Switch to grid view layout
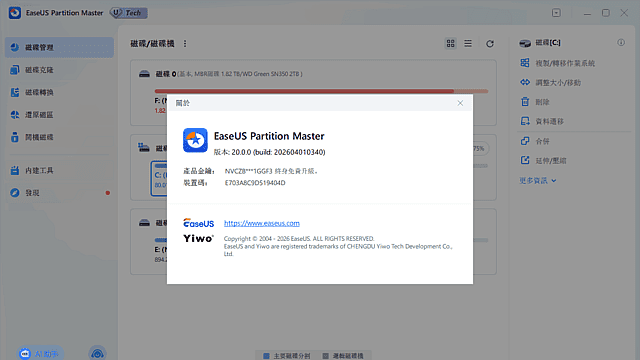The width and height of the screenshot is (640, 360). (x=451, y=43)
